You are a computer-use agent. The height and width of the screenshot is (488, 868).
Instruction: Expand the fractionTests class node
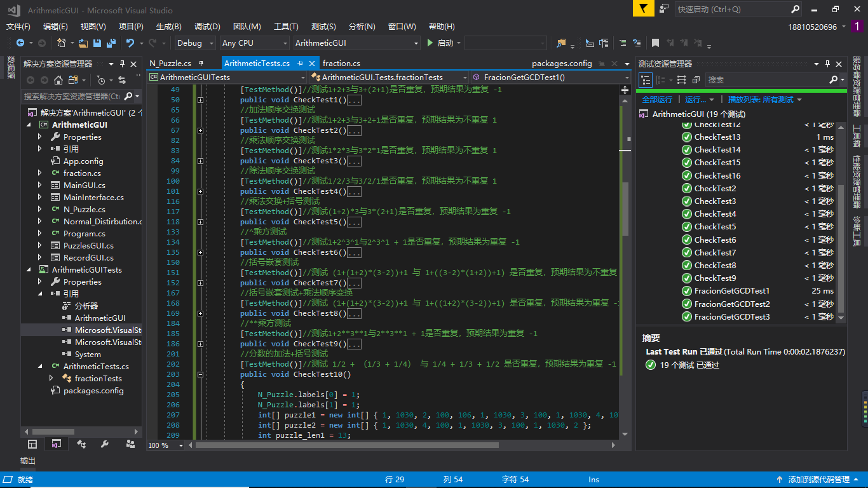coord(51,378)
